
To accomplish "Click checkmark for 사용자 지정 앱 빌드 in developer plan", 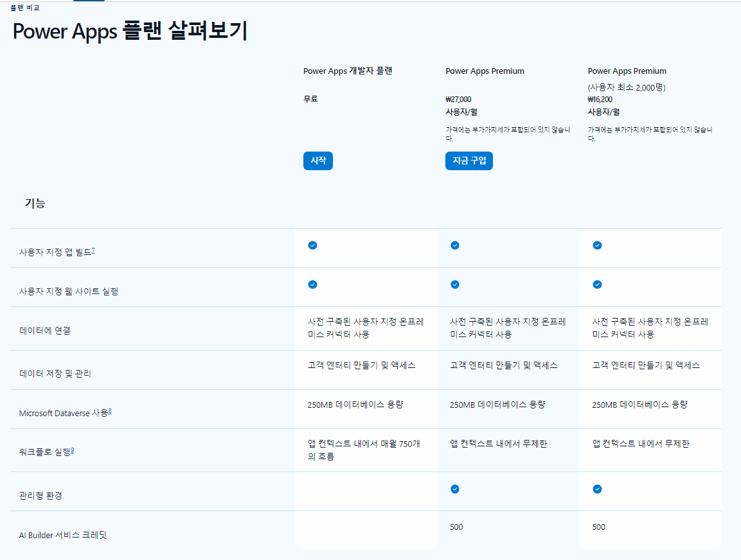I will (x=312, y=245).
